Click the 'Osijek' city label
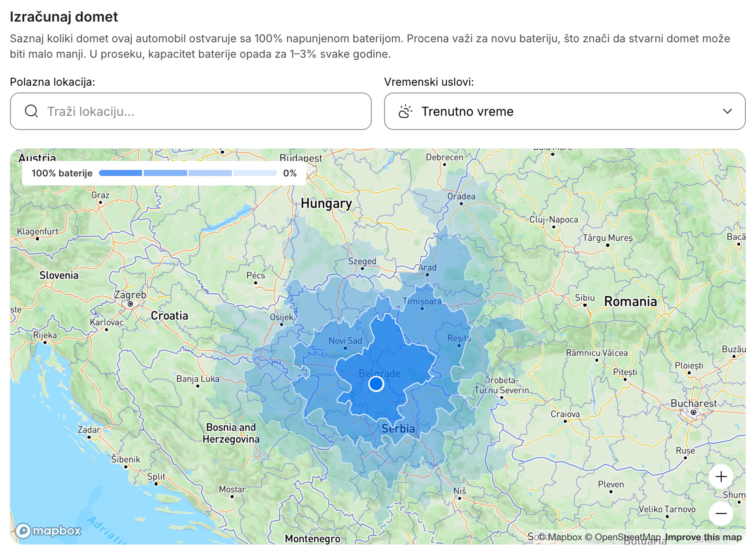The height and width of the screenshot is (553, 756). pos(282,317)
